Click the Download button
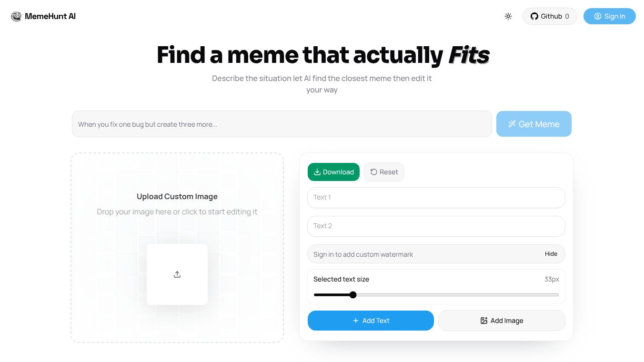644x362 pixels. (x=333, y=172)
